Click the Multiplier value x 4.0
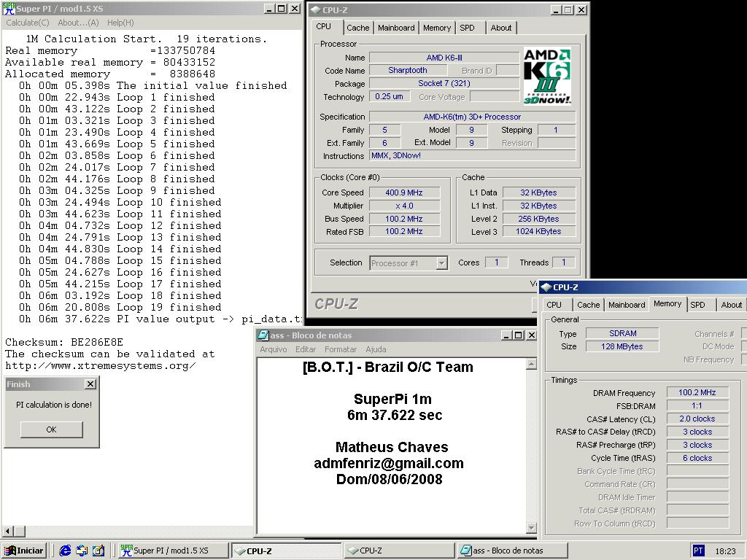747x560 pixels. click(404, 206)
